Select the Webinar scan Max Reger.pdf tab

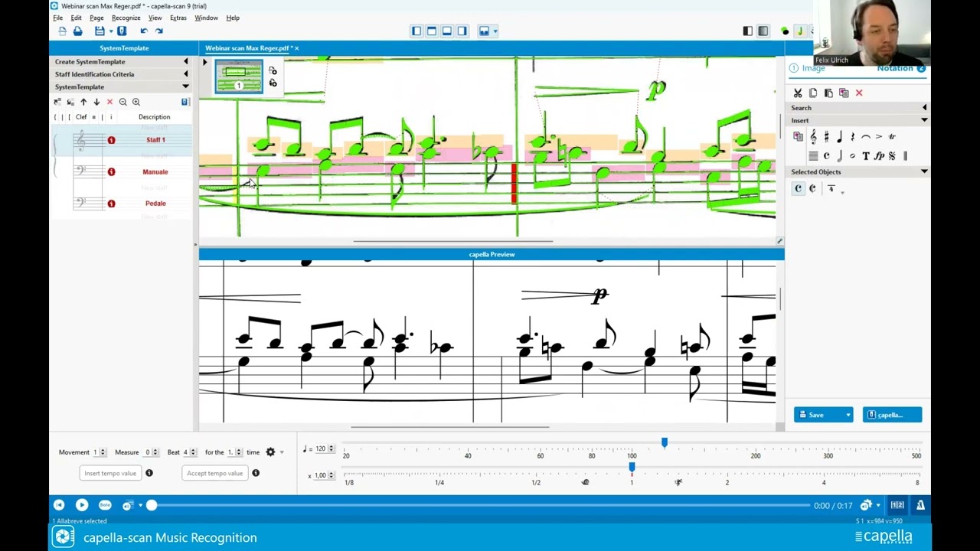click(247, 48)
